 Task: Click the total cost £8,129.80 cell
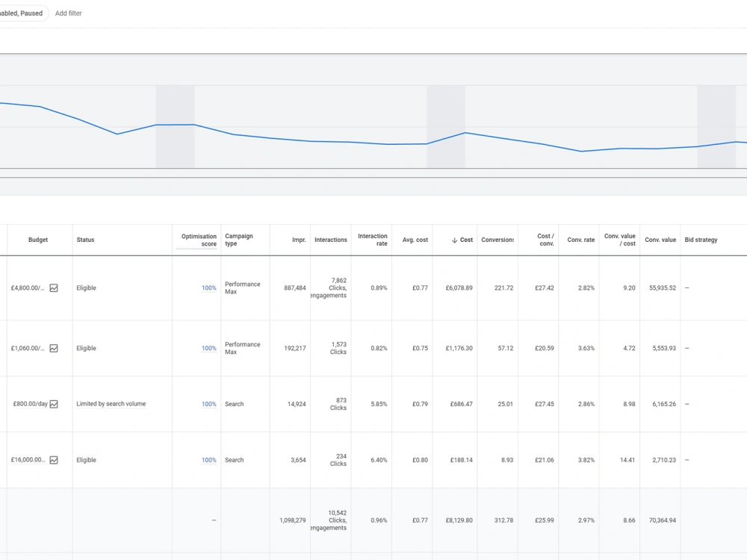point(459,520)
